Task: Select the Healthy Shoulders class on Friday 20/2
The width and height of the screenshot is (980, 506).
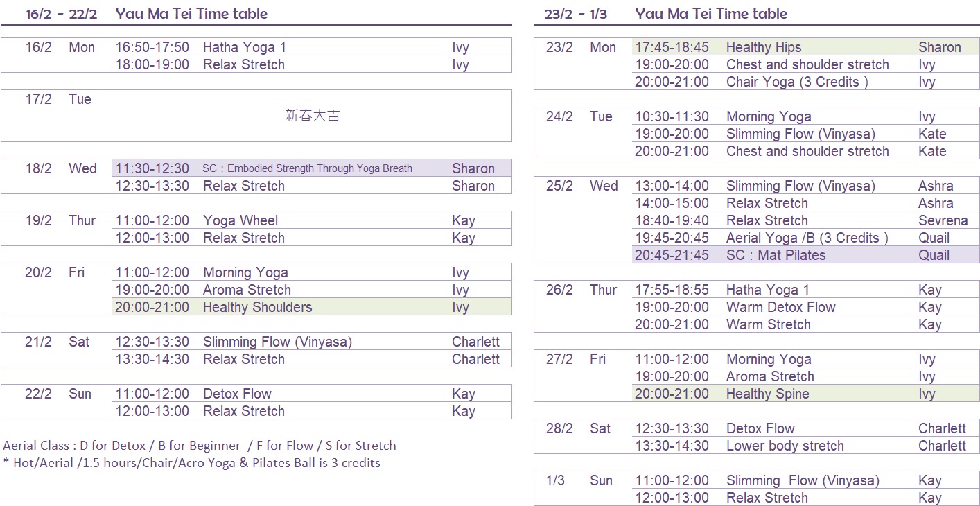Action: [x=257, y=307]
